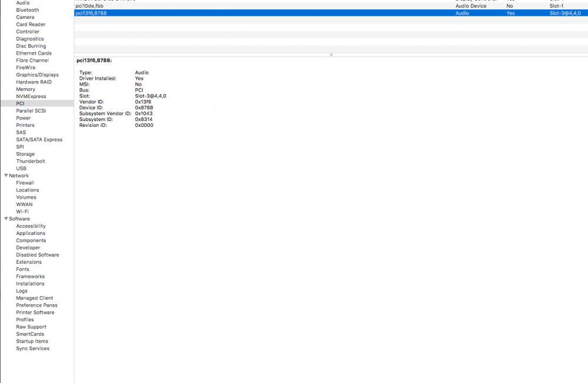Select Developer in the sidebar

click(28, 247)
